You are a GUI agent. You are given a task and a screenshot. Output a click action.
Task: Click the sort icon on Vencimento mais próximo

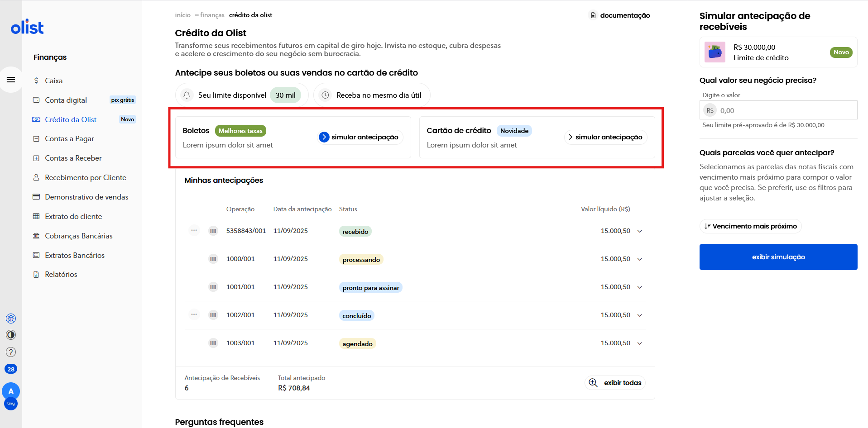[x=707, y=226]
